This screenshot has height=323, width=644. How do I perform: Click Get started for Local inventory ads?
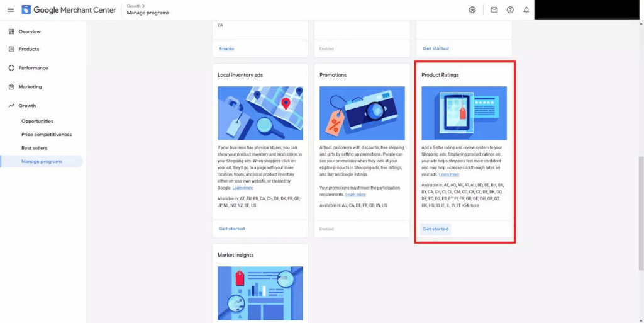tap(231, 229)
